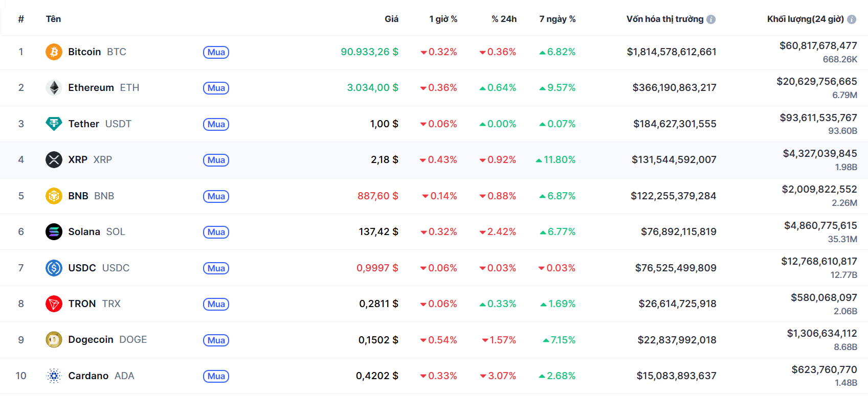Click BNB price 887,60 $

(378, 196)
